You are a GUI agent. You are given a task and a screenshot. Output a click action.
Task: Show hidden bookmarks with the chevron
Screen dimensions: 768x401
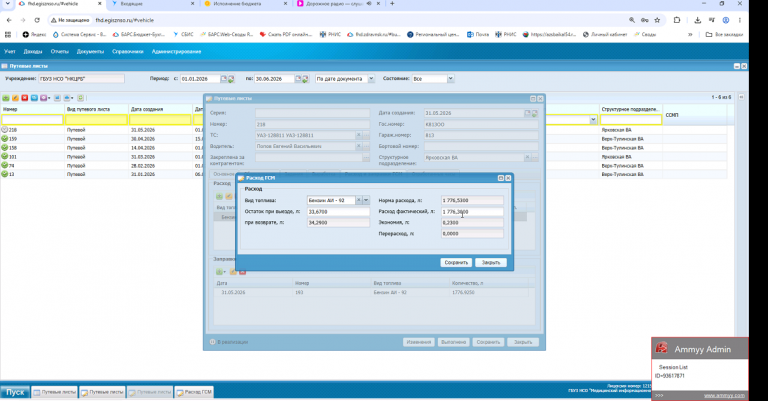tap(690, 34)
